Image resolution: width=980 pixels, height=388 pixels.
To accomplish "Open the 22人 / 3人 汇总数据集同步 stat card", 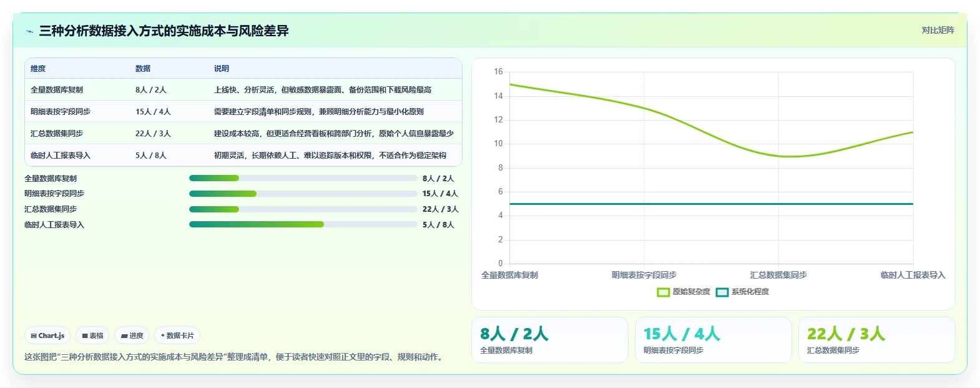I will [877, 340].
